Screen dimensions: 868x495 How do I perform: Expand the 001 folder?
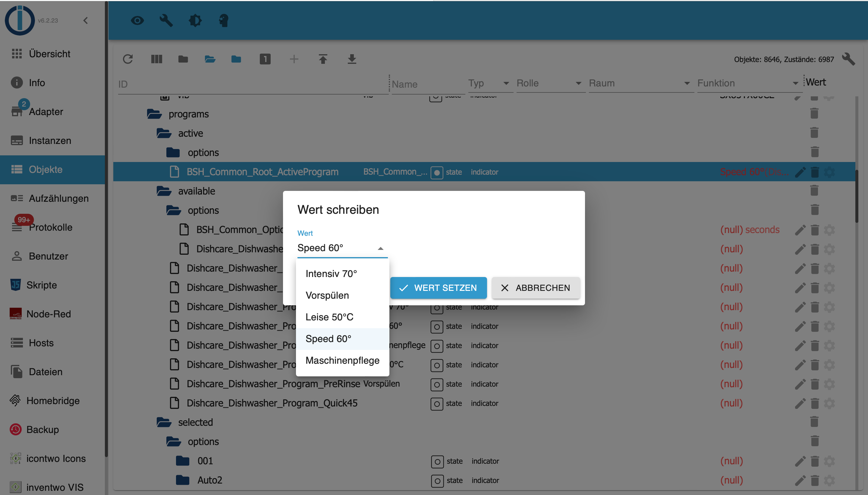(183, 461)
